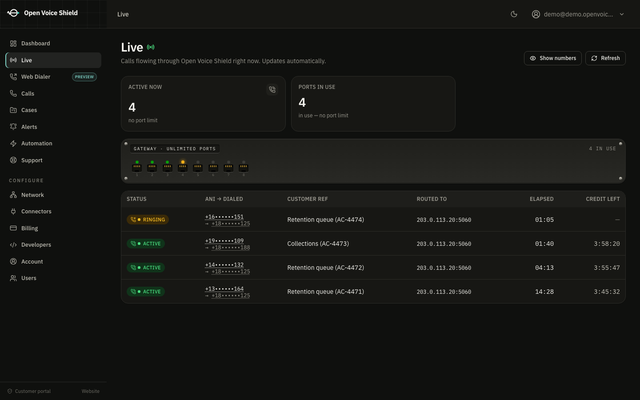Select the Live sidebar item
This screenshot has width=640, height=400.
(x=53, y=60)
